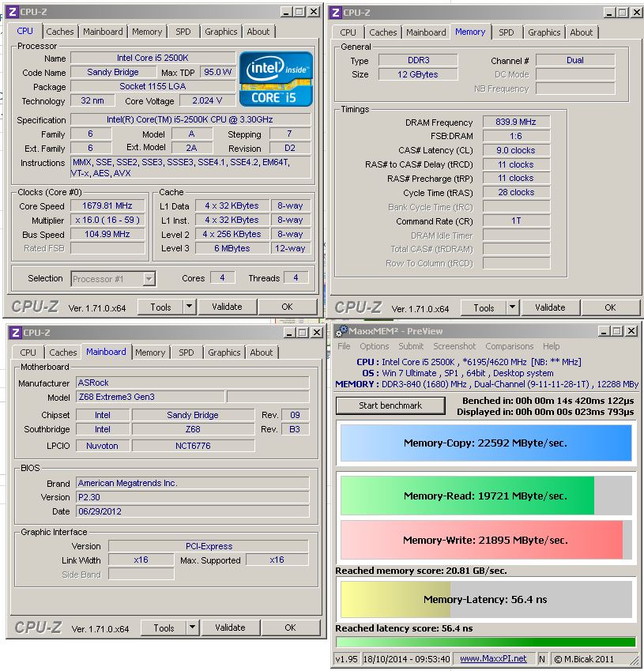Visit the www.MaxxPI.net link
Viewport: 644px width, 671px height.
(493, 658)
